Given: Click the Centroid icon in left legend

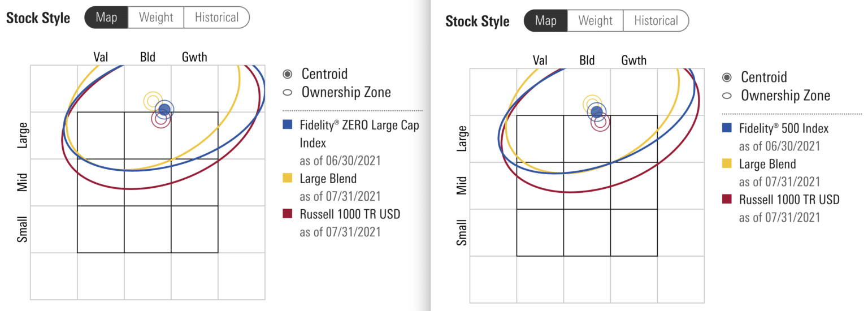Looking at the screenshot, I should pyautogui.click(x=288, y=74).
